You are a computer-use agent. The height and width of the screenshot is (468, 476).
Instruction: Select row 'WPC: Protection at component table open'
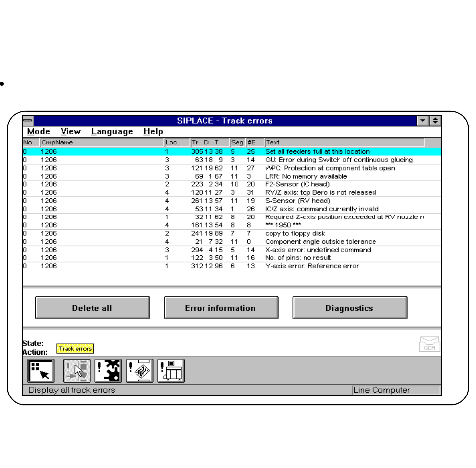(x=231, y=168)
